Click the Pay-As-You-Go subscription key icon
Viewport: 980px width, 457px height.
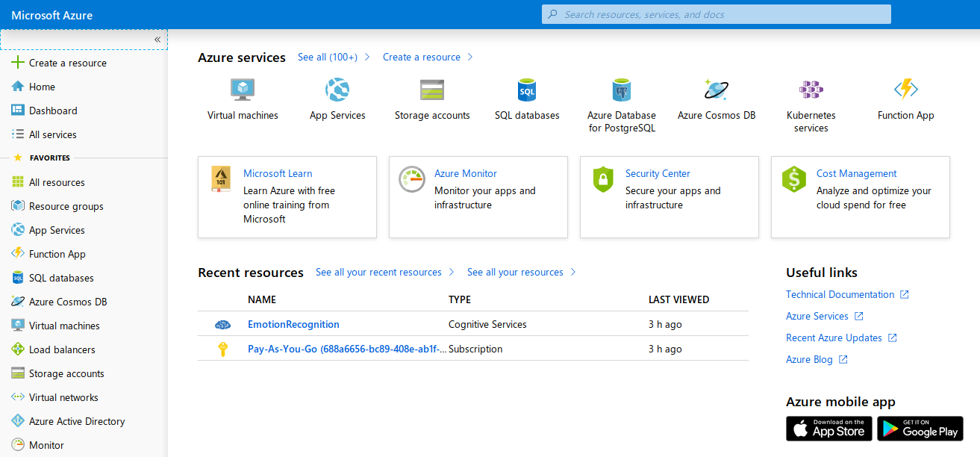pyautogui.click(x=222, y=349)
